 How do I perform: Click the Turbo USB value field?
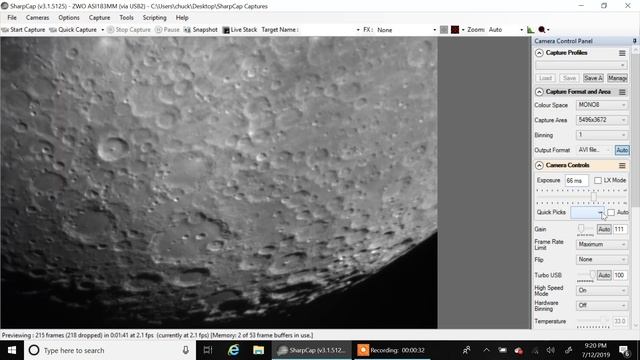tap(620, 276)
